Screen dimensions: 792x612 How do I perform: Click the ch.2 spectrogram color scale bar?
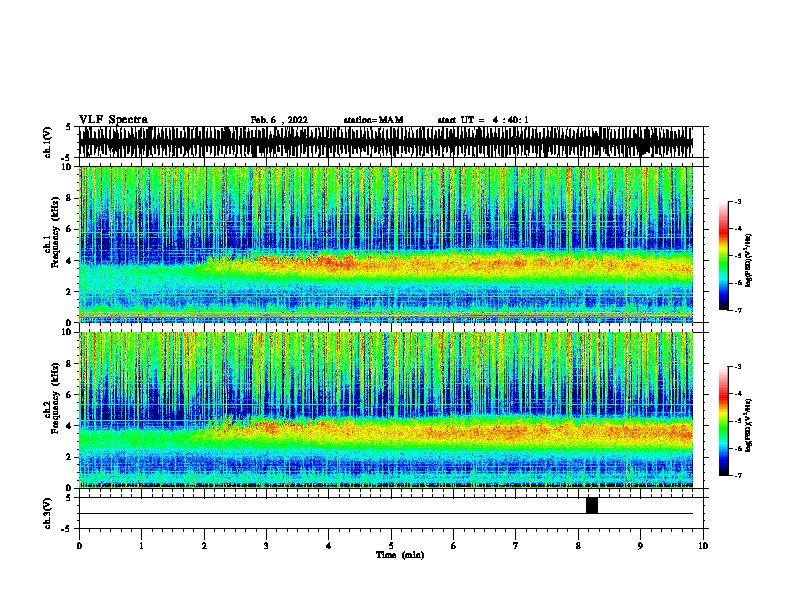723,421
